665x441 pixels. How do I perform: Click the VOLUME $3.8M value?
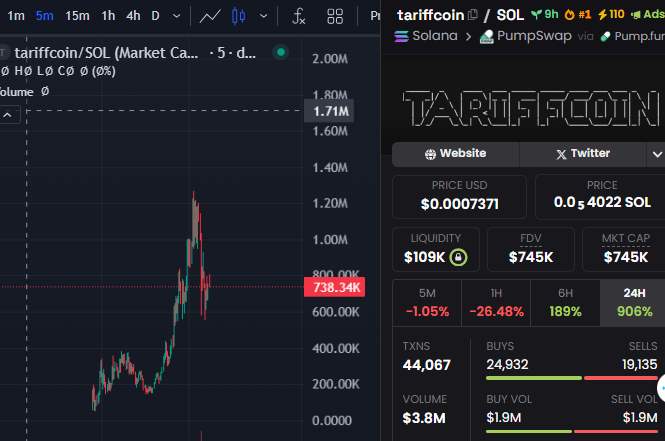click(x=424, y=419)
